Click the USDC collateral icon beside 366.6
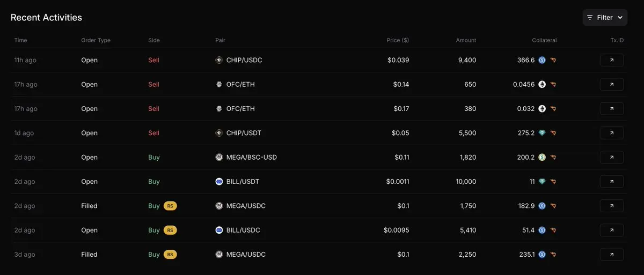 542,60
